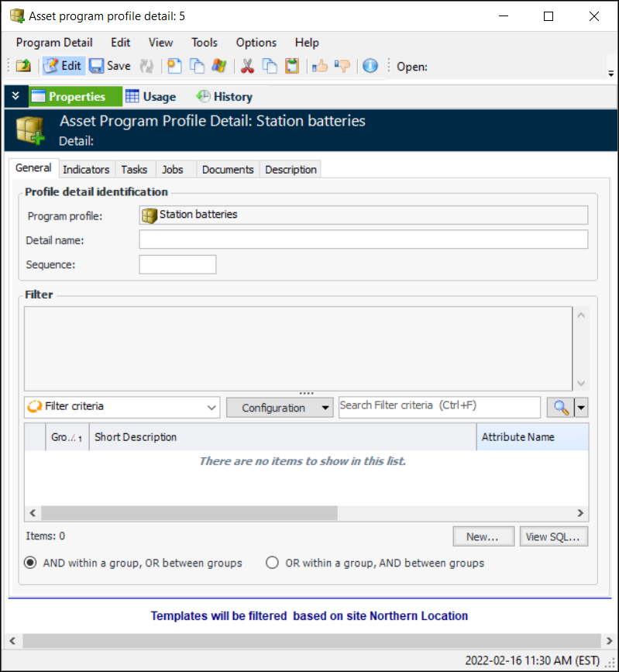Open the Program Detail menu

point(54,43)
